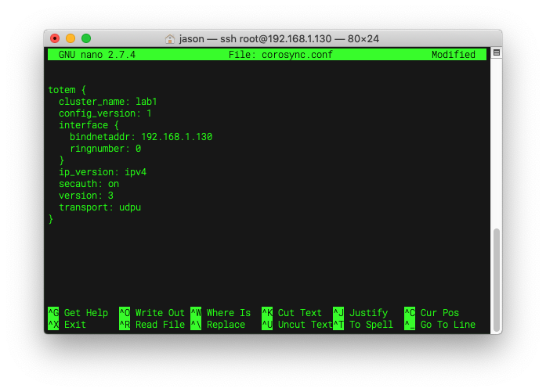Click the ^W Where Is shortcut
The image size is (546, 392).
tap(221, 313)
